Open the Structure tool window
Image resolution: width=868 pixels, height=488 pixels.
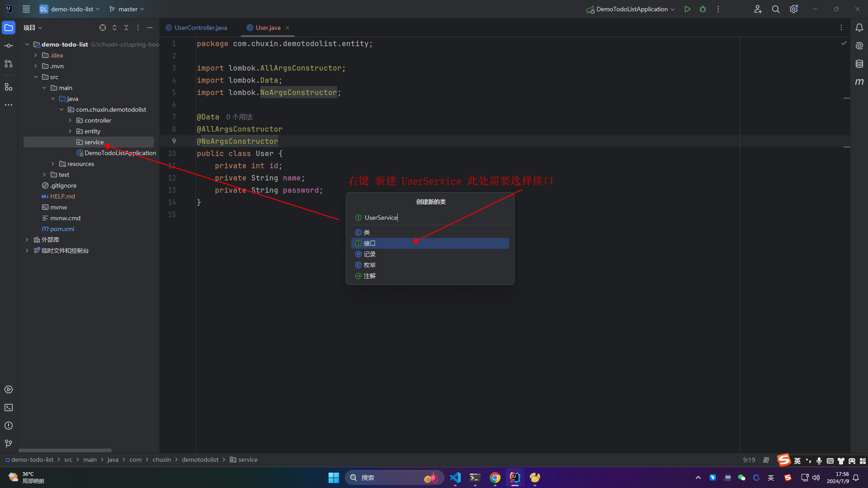click(x=9, y=86)
